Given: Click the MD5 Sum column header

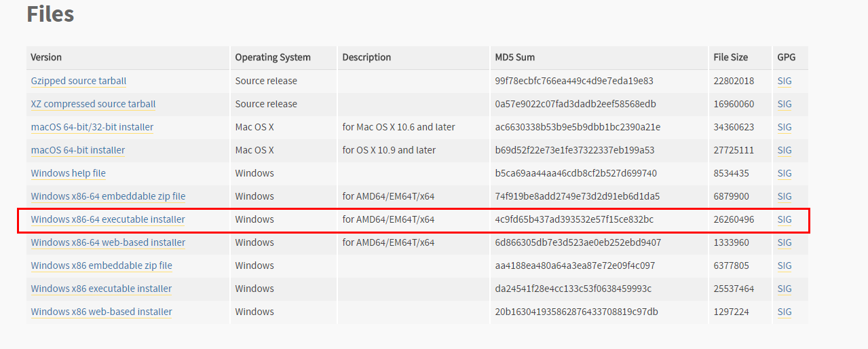Looking at the screenshot, I should (515, 57).
